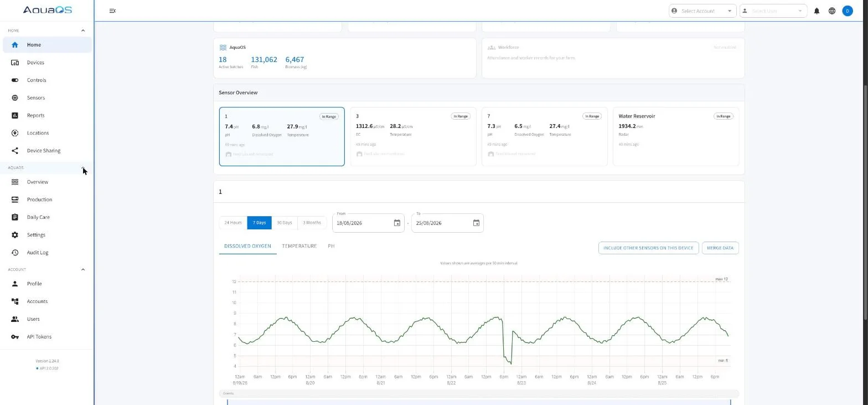Collapse the ACCOUNT sidebar section

pos(83,270)
